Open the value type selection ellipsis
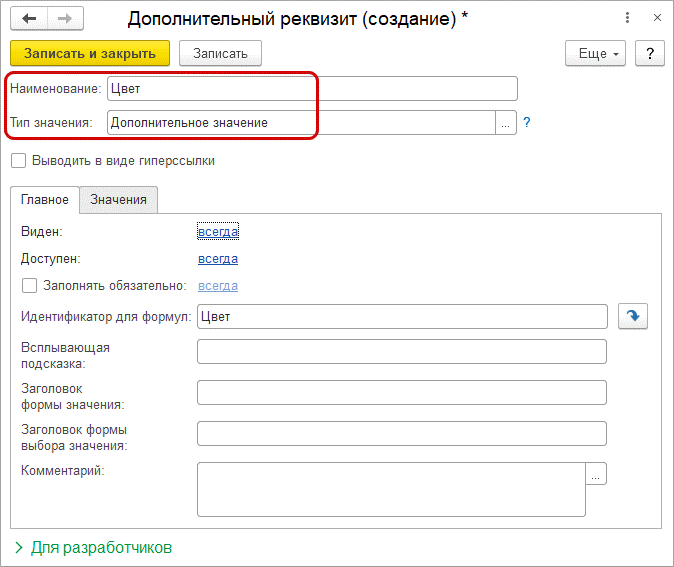The image size is (674, 567). pos(506,122)
